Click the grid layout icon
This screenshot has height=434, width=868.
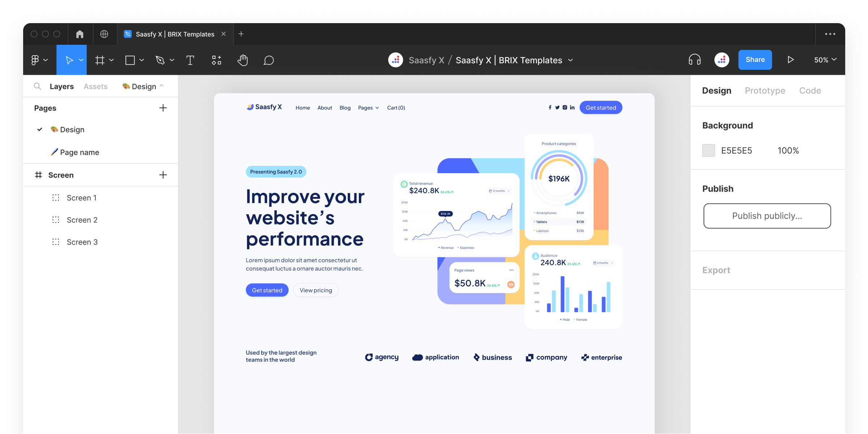(100, 60)
